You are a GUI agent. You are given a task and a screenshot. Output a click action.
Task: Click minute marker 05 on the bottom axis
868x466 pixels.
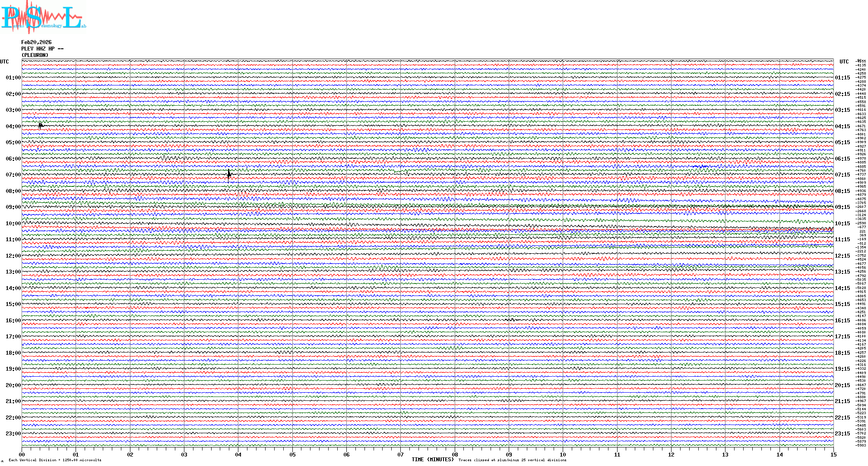tap(292, 454)
